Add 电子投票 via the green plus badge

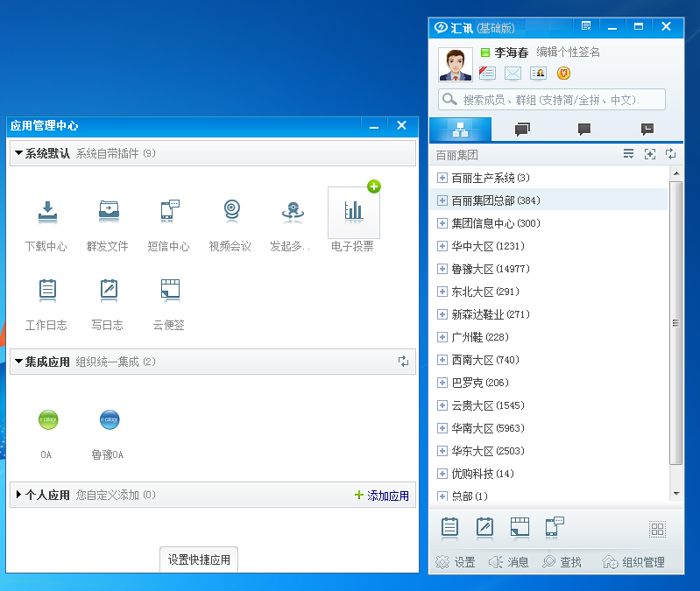[x=374, y=186]
